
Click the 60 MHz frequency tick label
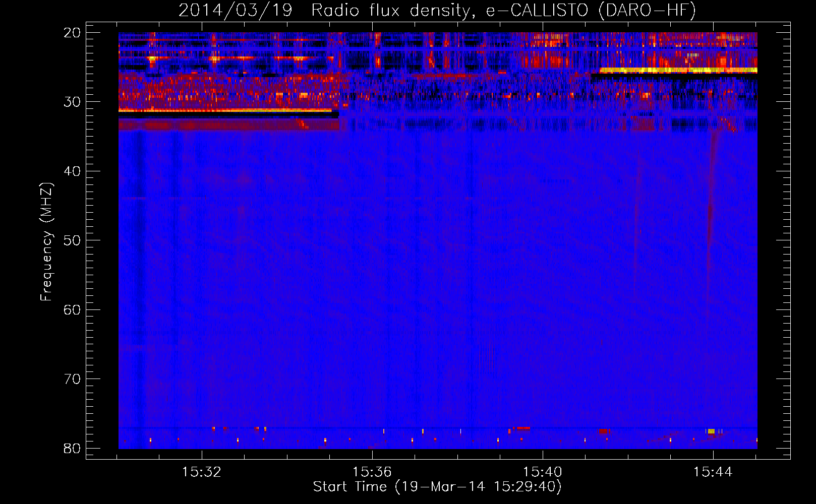72,309
